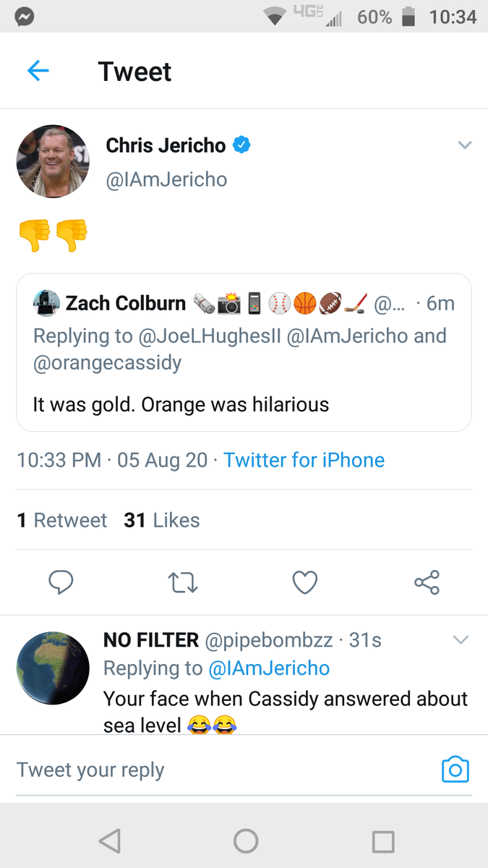The height and width of the screenshot is (868, 488).
Task: Open the quoted Zach Colburn tweet
Action: pyautogui.click(x=244, y=352)
